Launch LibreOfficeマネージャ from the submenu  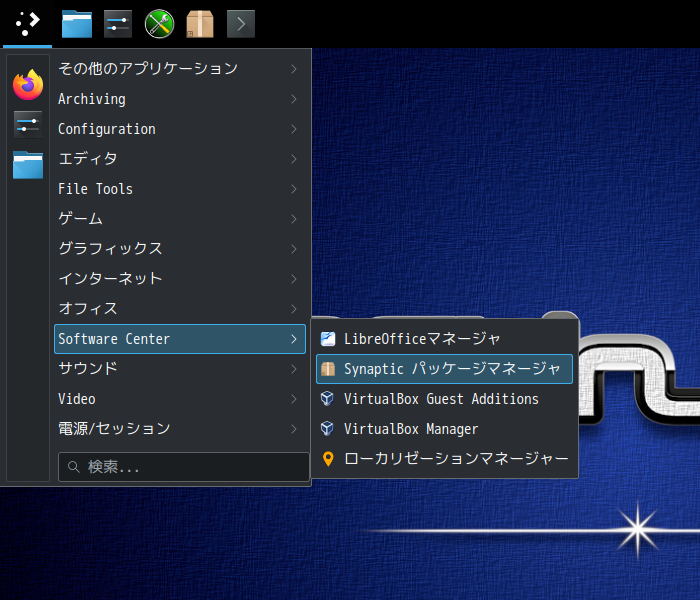(x=444, y=339)
